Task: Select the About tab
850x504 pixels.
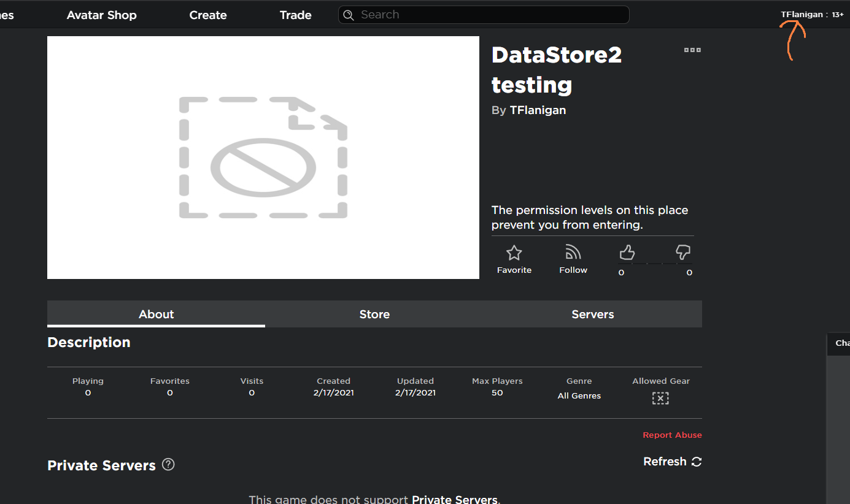Action: [156, 314]
